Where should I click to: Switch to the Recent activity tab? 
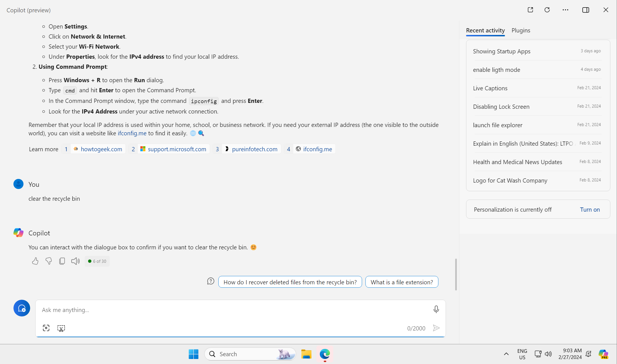[x=485, y=30]
